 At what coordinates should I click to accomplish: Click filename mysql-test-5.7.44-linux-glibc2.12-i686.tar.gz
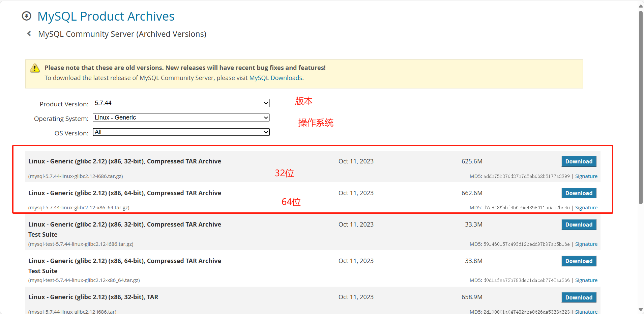81,244
